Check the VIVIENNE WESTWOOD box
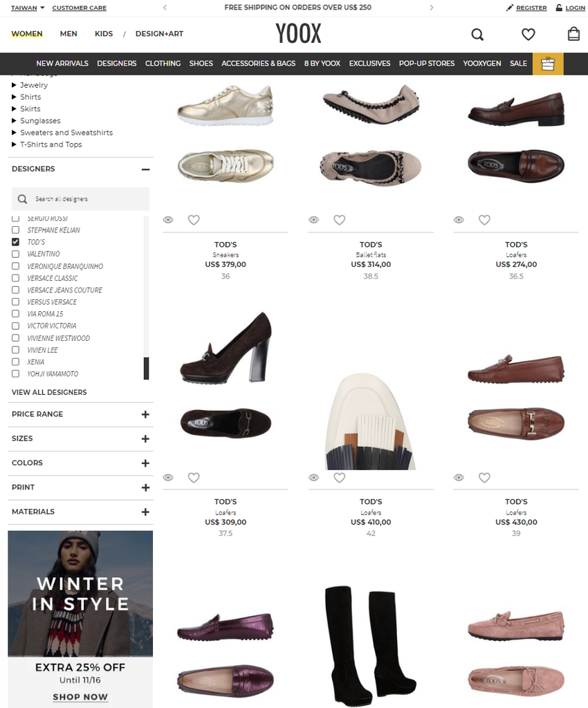This screenshot has width=588, height=708. (15, 337)
